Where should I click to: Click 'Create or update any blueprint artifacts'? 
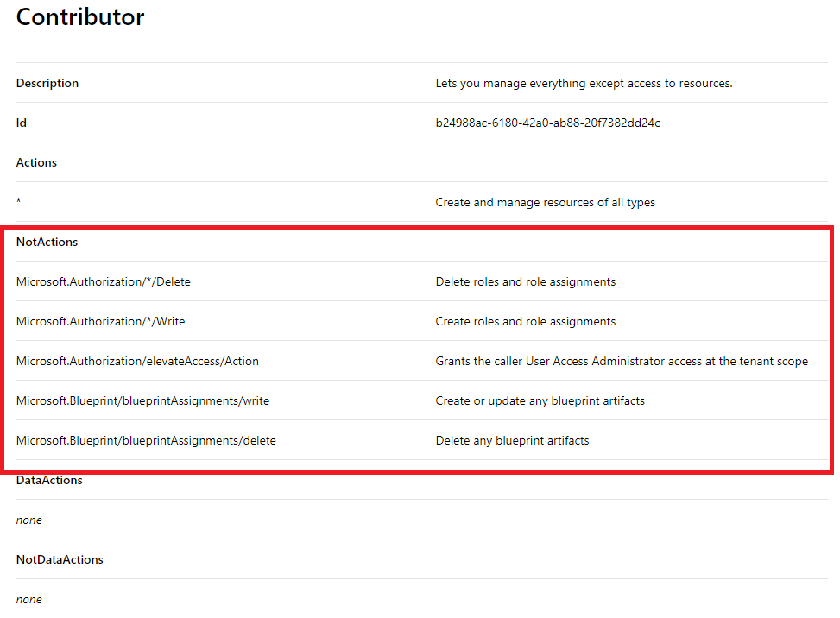pyautogui.click(x=540, y=400)
